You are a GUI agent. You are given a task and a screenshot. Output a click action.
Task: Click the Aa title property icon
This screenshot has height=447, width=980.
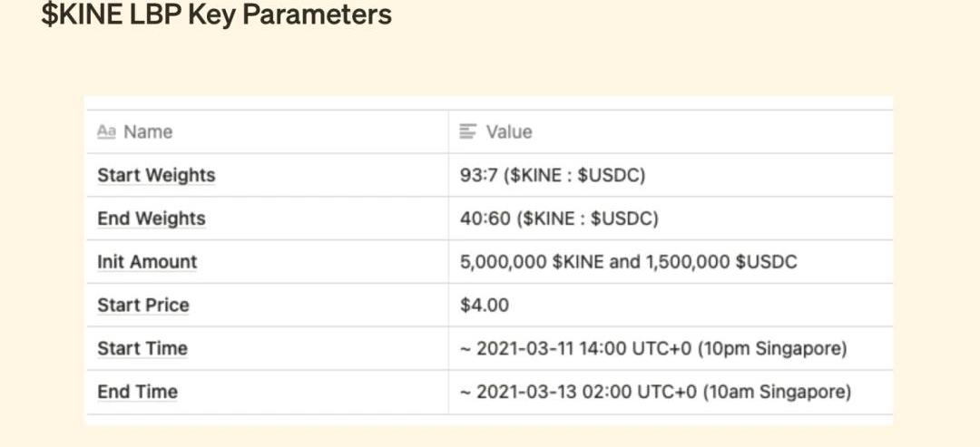[106, 132]
